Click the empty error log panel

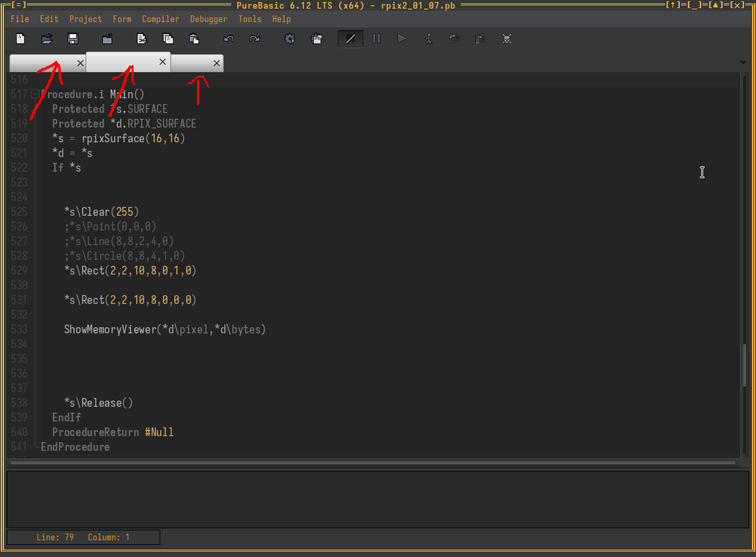pyautogui.click(x=377, y=500)
